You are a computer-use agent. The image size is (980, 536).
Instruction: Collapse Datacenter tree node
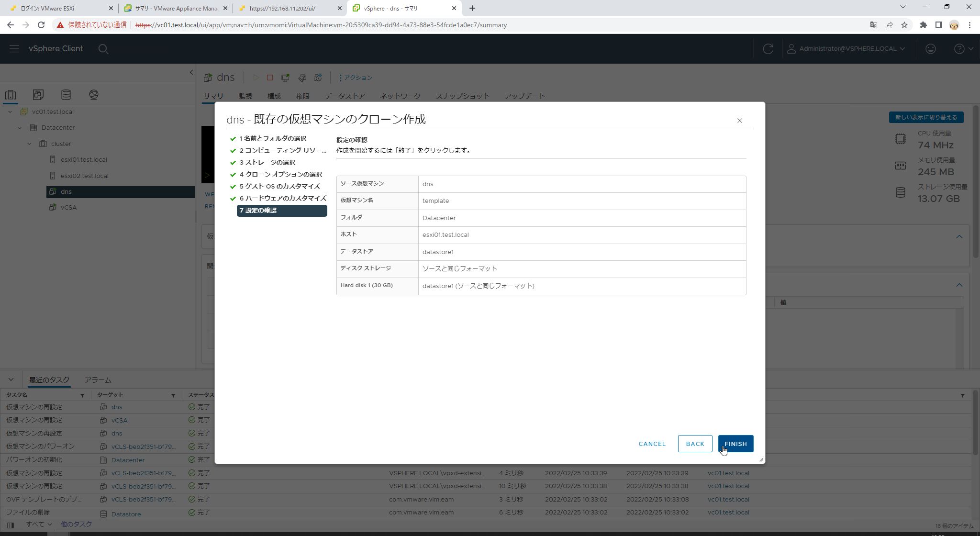(20, 128)
